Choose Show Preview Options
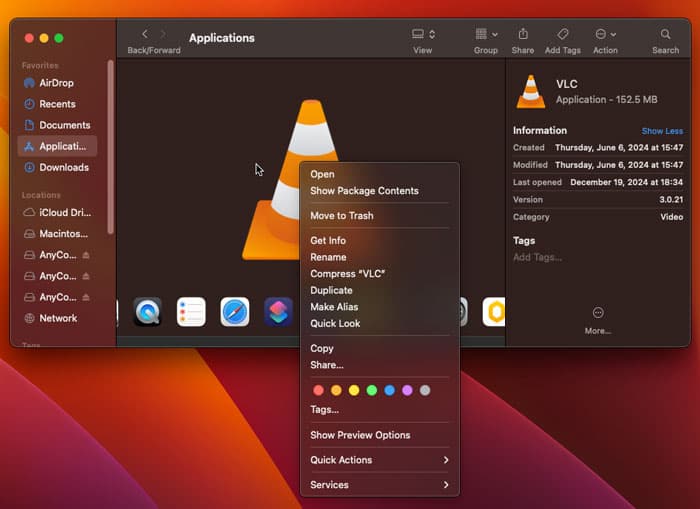The height and width of the screenshot is (509, 700). coord(379,435)
